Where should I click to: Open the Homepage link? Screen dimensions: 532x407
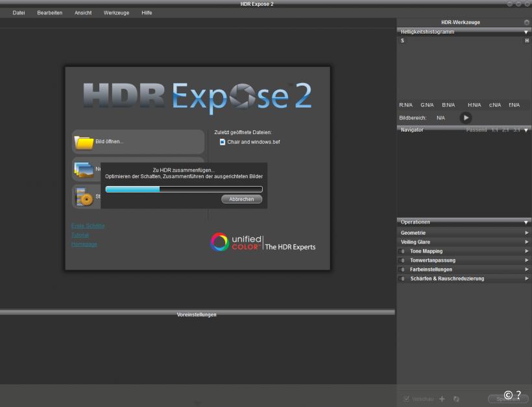pos(84,244)
